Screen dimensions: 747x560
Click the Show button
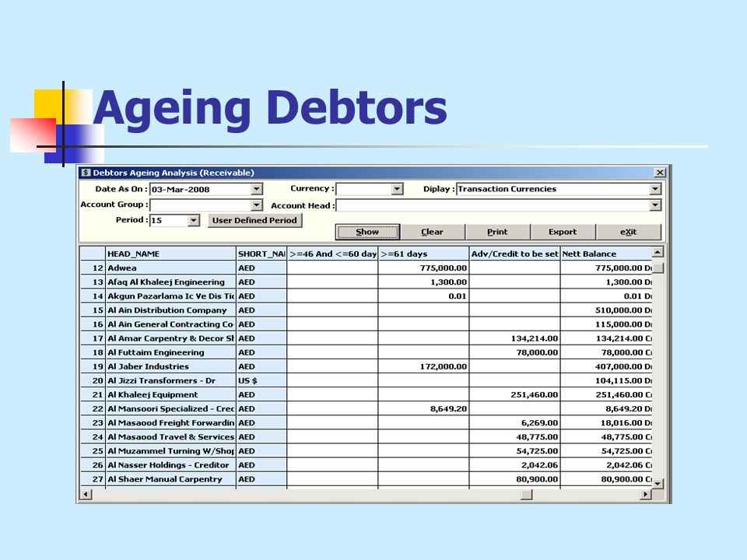pyautogui.click(x=367, y=232)
